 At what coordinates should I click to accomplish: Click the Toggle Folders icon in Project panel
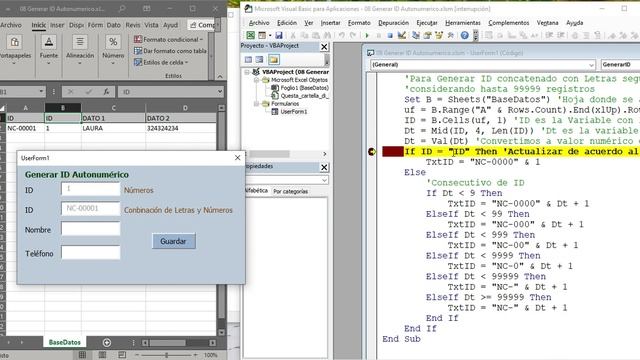coord(273,60)
